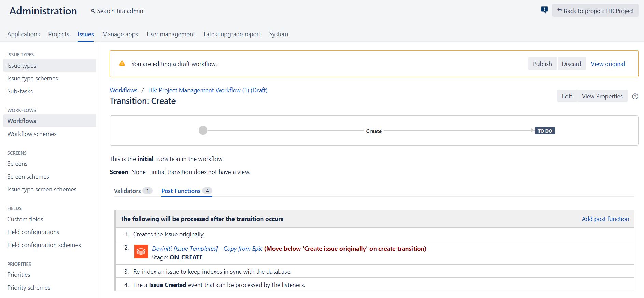
Task: Open the Manage apps menu
Action: pyautogui.click(x=120, y=34)
